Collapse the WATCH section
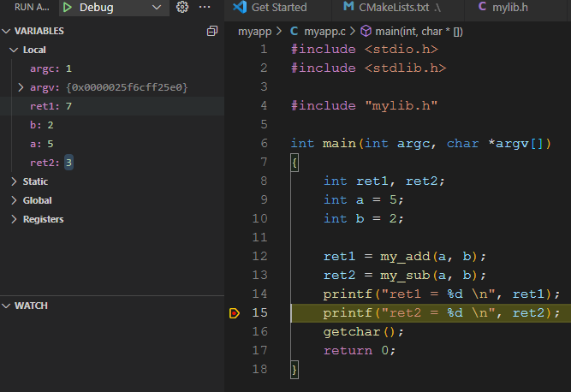This screenshot has height=392, width=571. 6,306
